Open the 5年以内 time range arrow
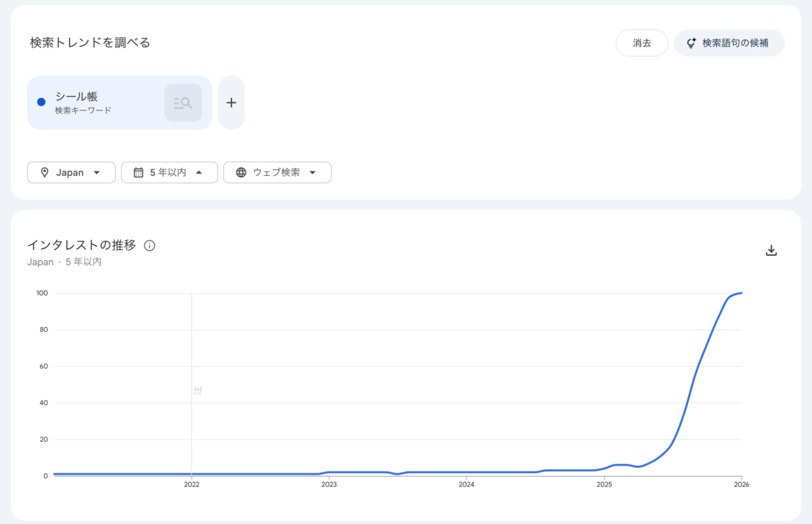 pyautogui.click(x=199, y=173)
